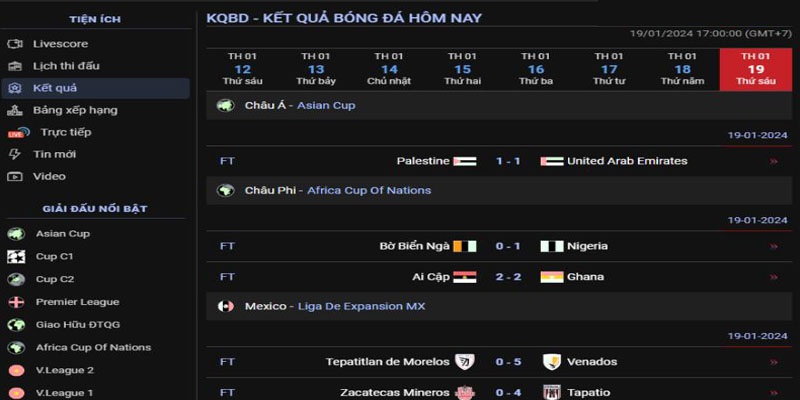Expand the Tepatitlan vs Venados match arrow

pos(773,362)
